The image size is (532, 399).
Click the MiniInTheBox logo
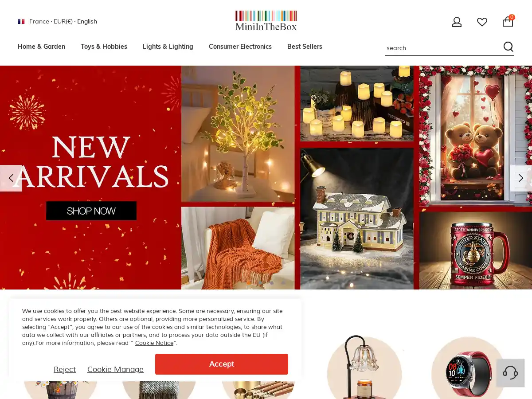[266, 21]
